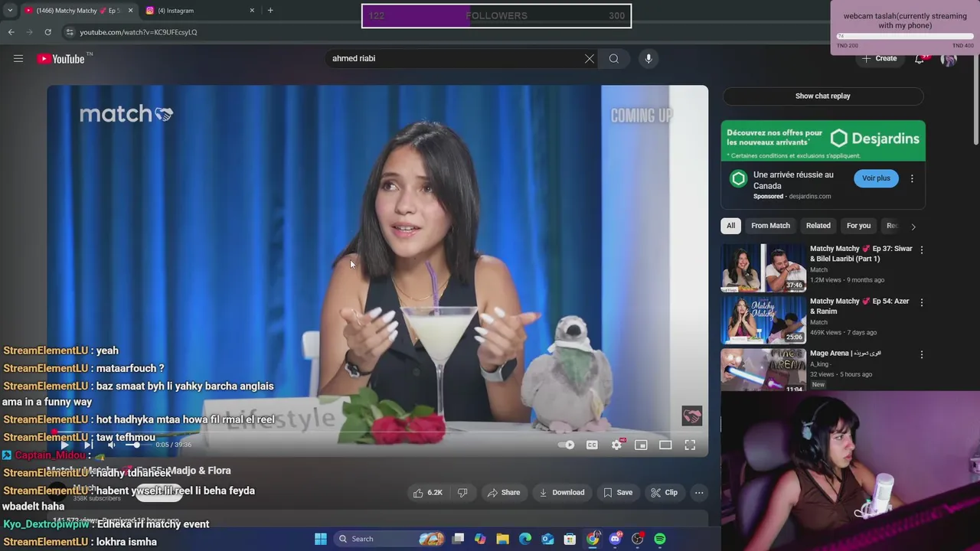
Task: Close the Instagram browser tab
Action: click(252, 11)
